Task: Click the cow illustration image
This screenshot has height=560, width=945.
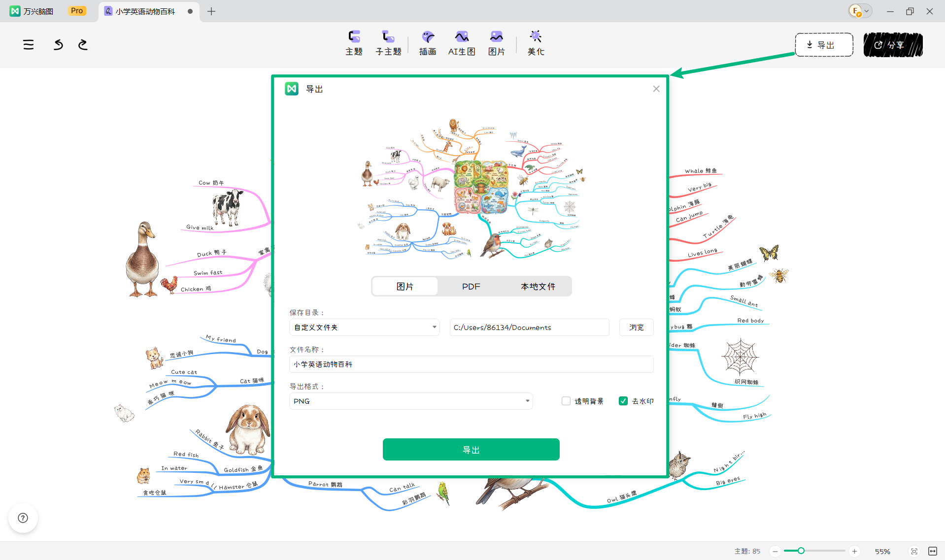Action: point(227,207)
